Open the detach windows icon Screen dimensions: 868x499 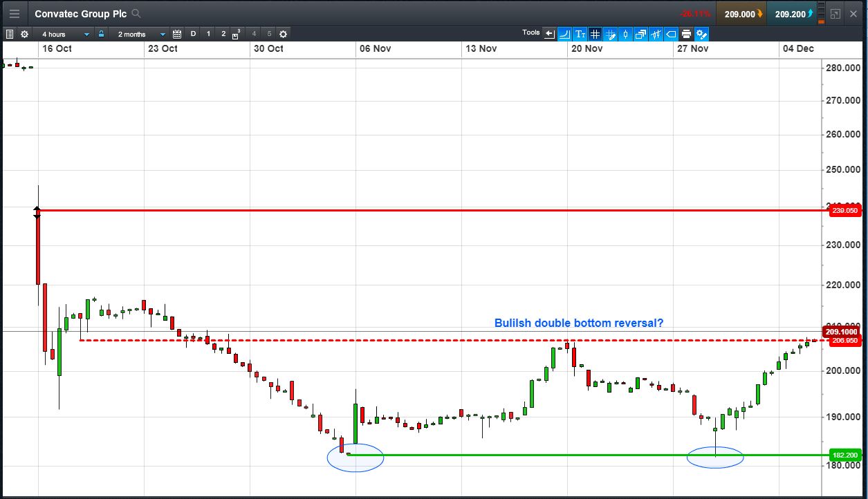coord(640,34)
